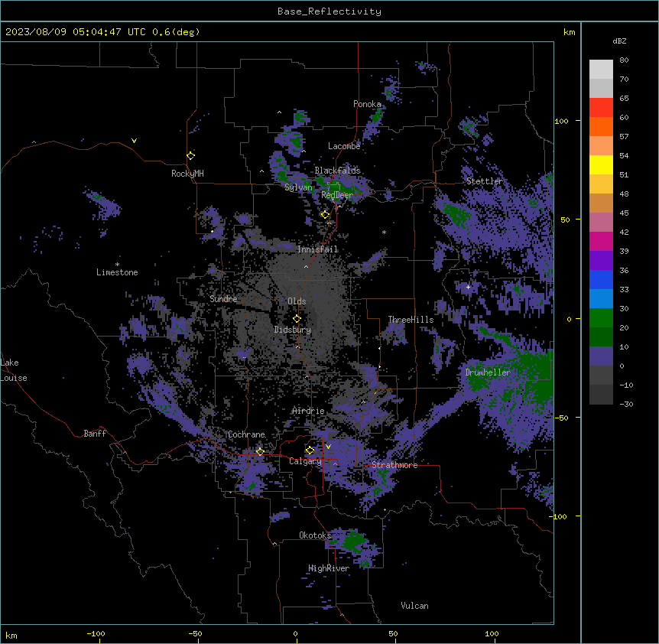
Task: Click the Strathmore label
Action: (394, 465)
